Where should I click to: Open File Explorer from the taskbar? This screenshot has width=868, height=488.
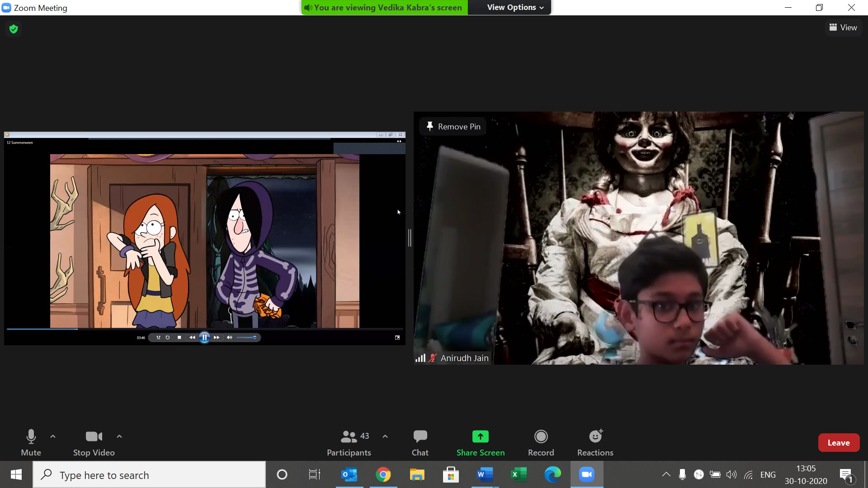pos(417,474)
